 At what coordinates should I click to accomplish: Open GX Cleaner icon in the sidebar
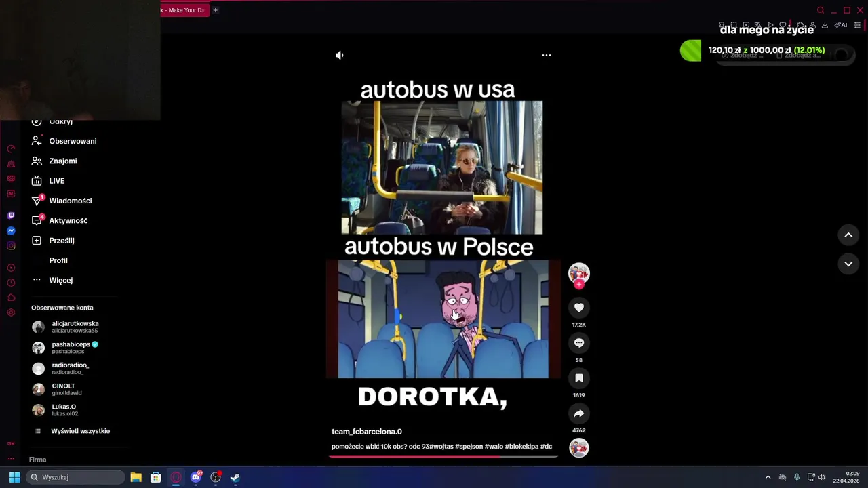[11, 163]
